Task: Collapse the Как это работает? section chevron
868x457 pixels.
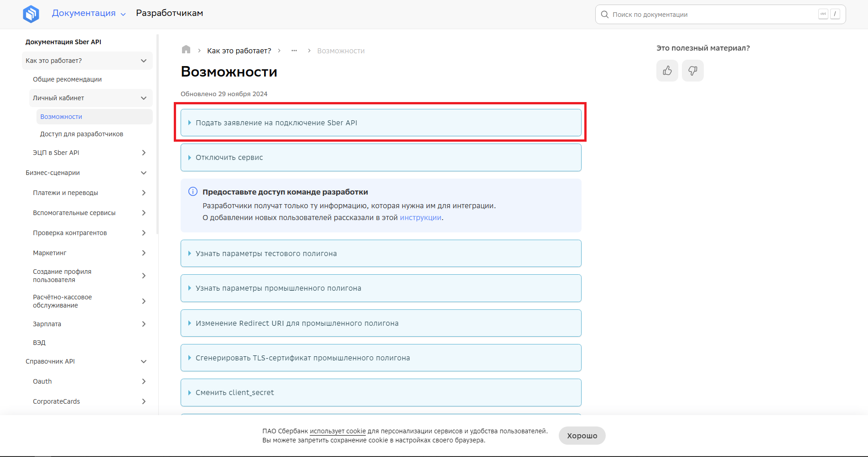Action: 144,61
